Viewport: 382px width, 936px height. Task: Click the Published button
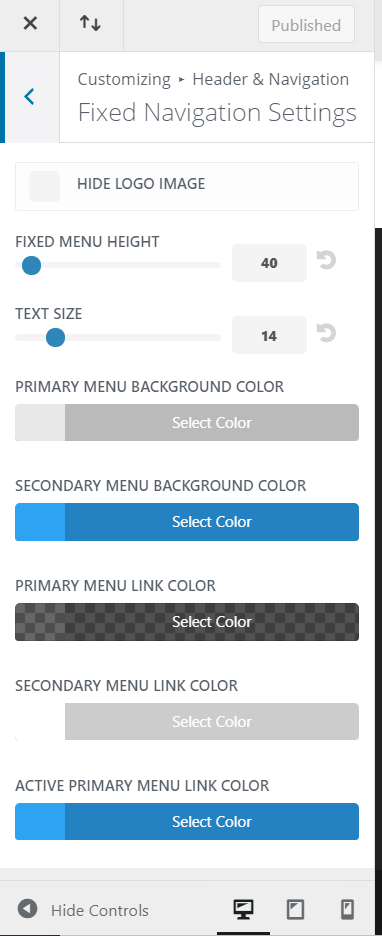pyautogui.click(x=306, y=25)
